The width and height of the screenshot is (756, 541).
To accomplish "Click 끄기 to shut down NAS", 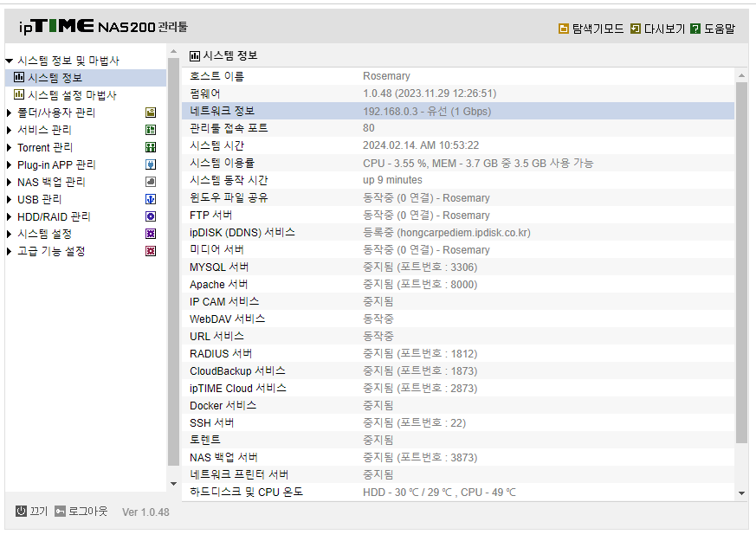I will 39,511.
